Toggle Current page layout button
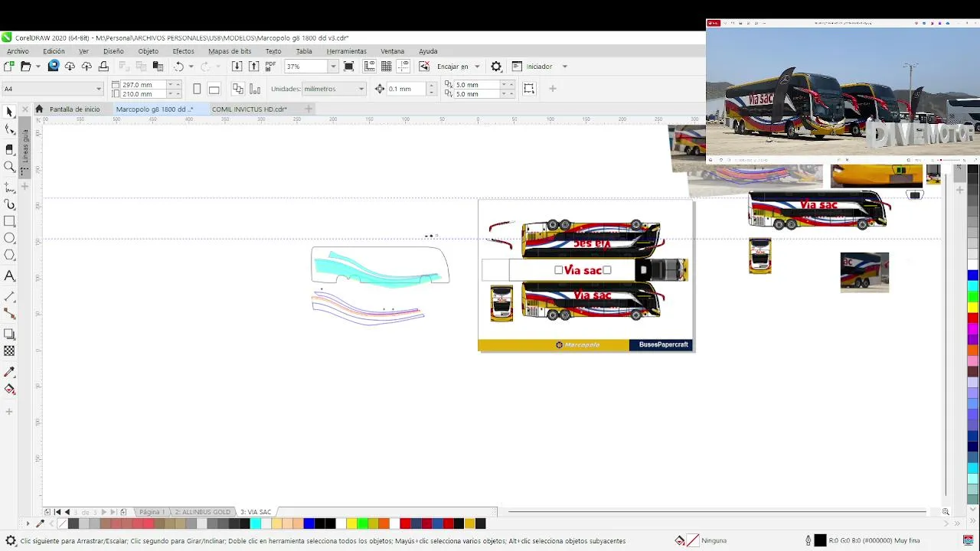The width and height of the screenshot is (980, 551). click(x=255, y=89)
